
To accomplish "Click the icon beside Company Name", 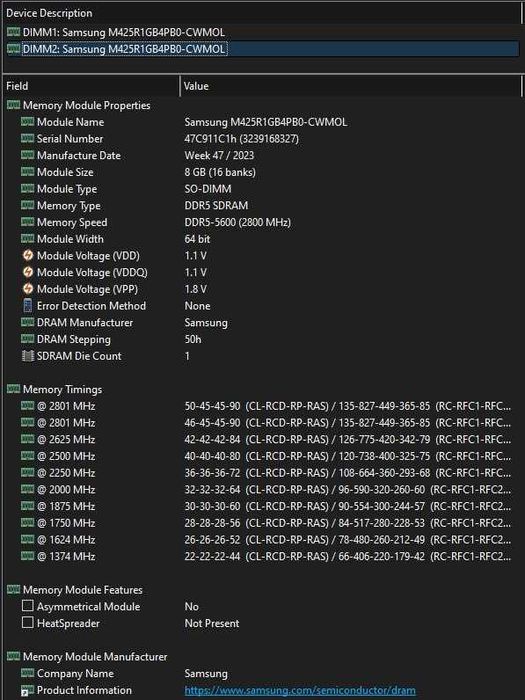I will pyautogui.click(x=27, y=673).
